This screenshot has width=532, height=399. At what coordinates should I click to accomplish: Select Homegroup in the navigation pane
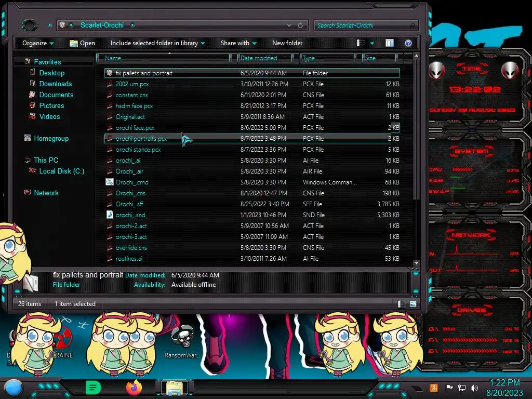click(51, 138)
